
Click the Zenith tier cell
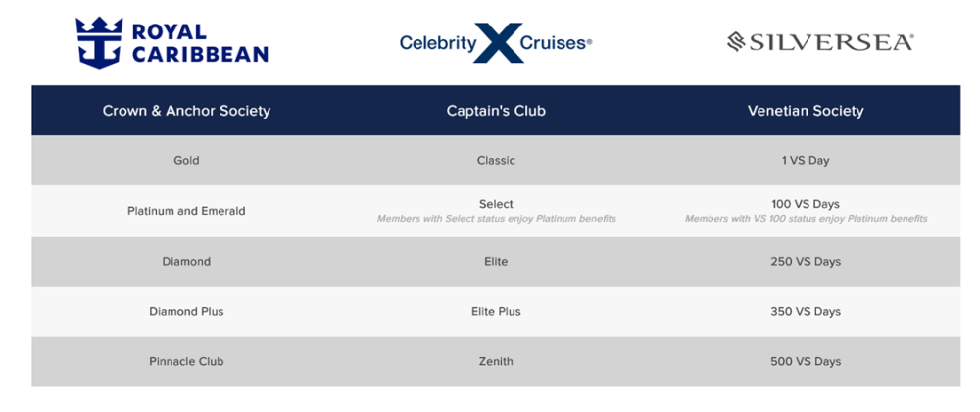496,362
